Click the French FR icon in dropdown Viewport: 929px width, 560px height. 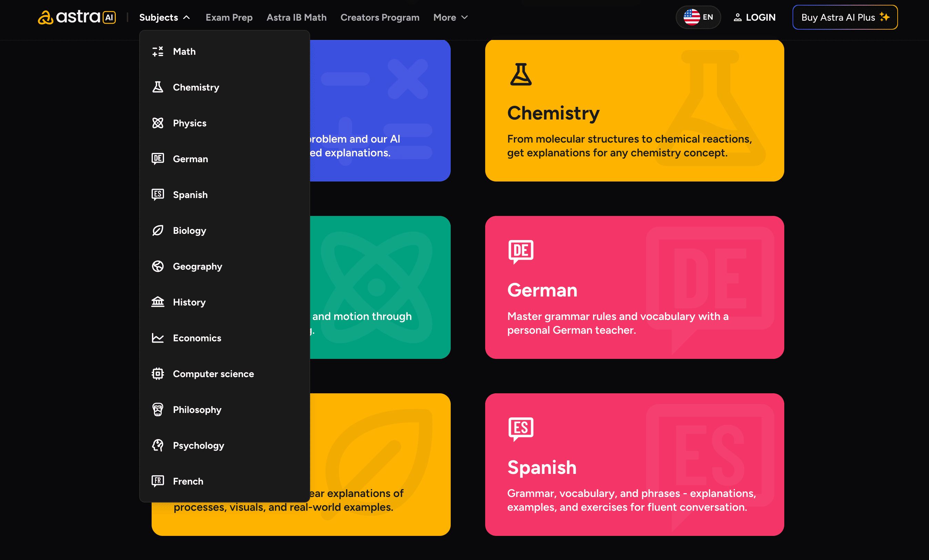(157, 481)
